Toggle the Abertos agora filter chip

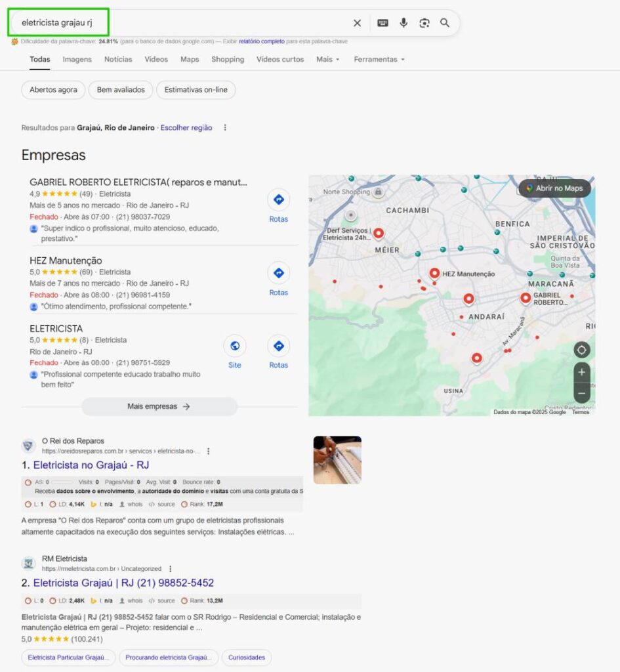[54, 90]
